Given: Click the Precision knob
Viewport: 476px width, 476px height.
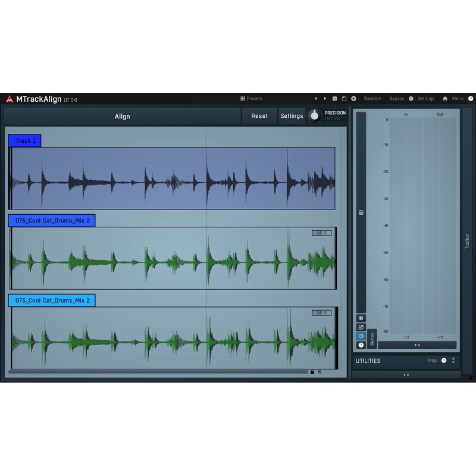Looking at the screenshot, I should click(315, 115).
